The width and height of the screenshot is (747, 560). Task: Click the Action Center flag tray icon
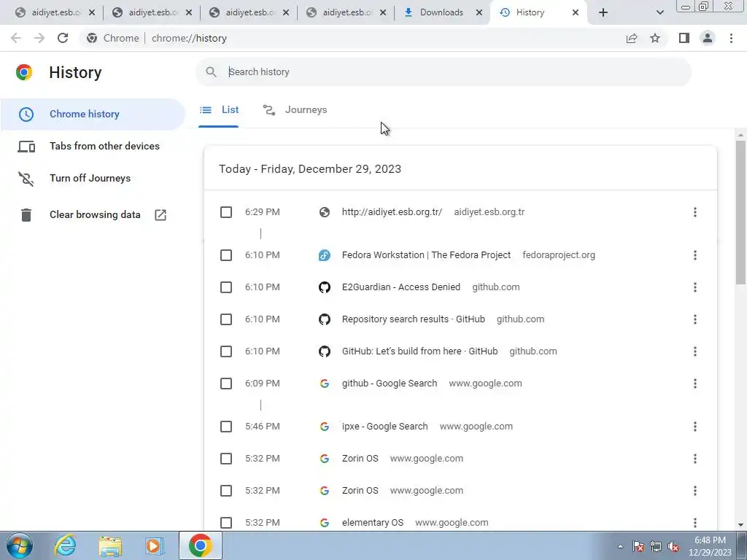click(638, 547)
